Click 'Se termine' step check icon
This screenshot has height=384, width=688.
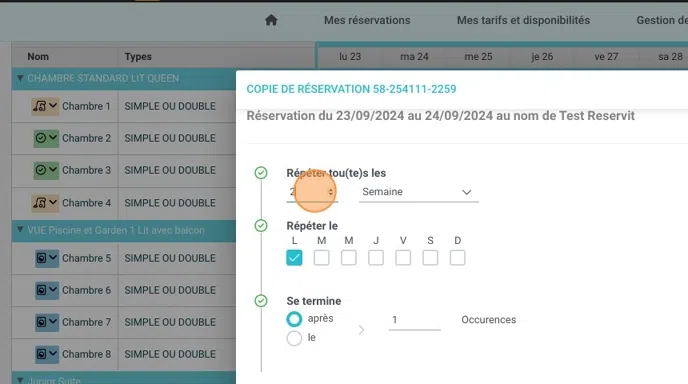click(x=261, y=301)
